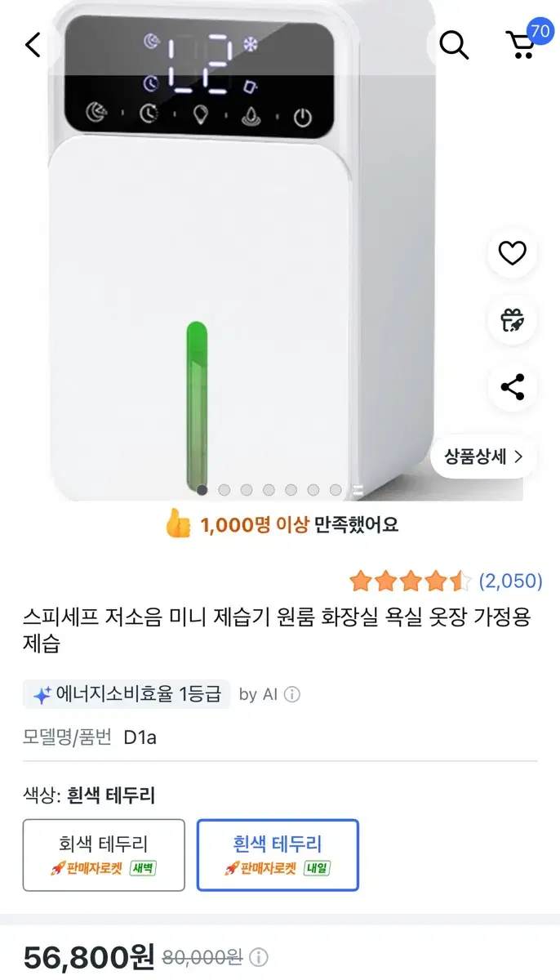
Task: Add product to wishlist with heart icon
Action: click(512, 254)
